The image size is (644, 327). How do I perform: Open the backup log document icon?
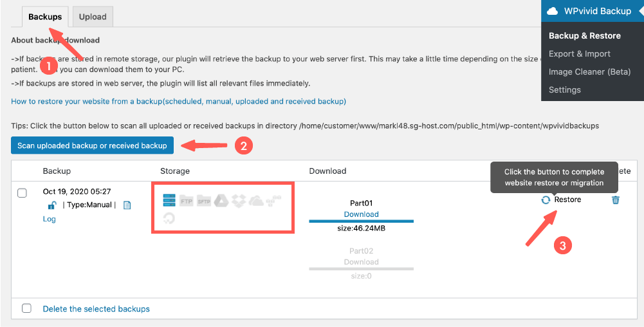(x=127, y=205)
